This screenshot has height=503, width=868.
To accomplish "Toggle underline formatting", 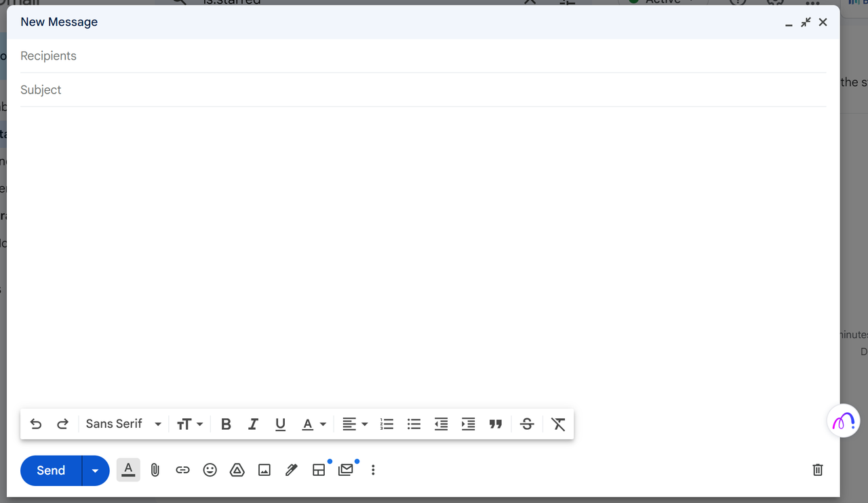I will pos(280,424).
